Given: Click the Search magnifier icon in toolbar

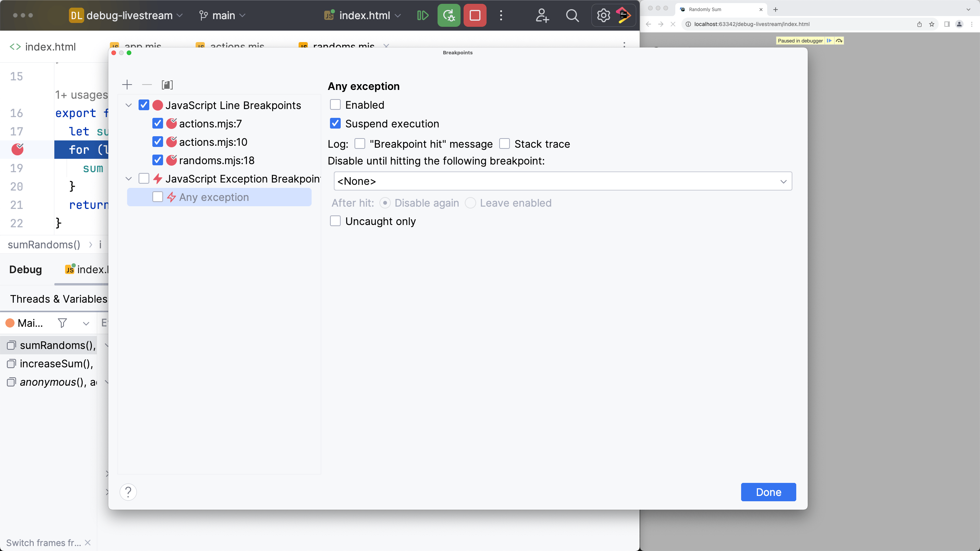Looking at the screenshot, I should [572, 15].
